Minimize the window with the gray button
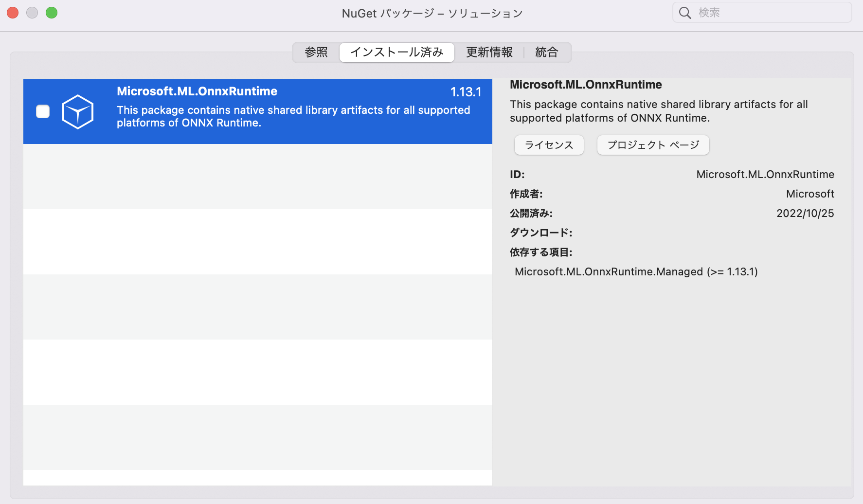The width and height of the screenshot is (863, 504). click(x=32, y=13)
